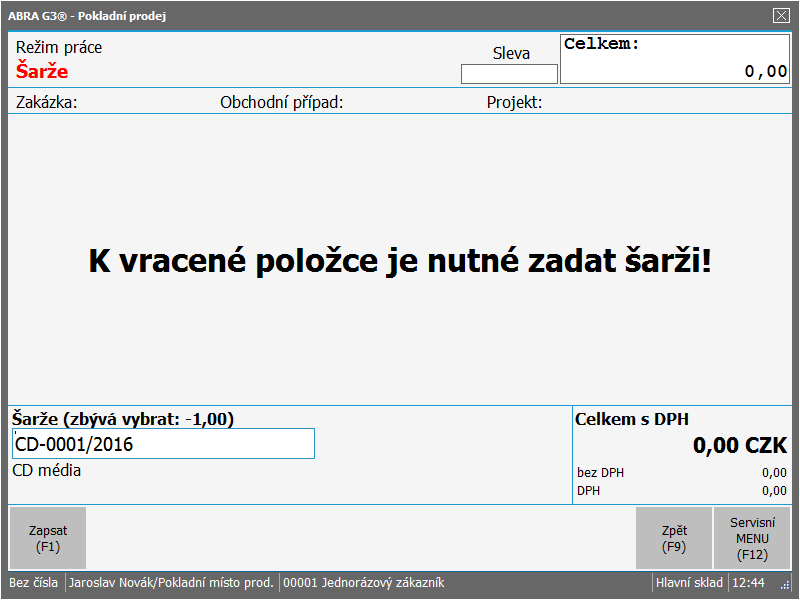Open the Servisní MENU (F12)
This screenshot has width=800, height=600.
(x=751, y=538)
